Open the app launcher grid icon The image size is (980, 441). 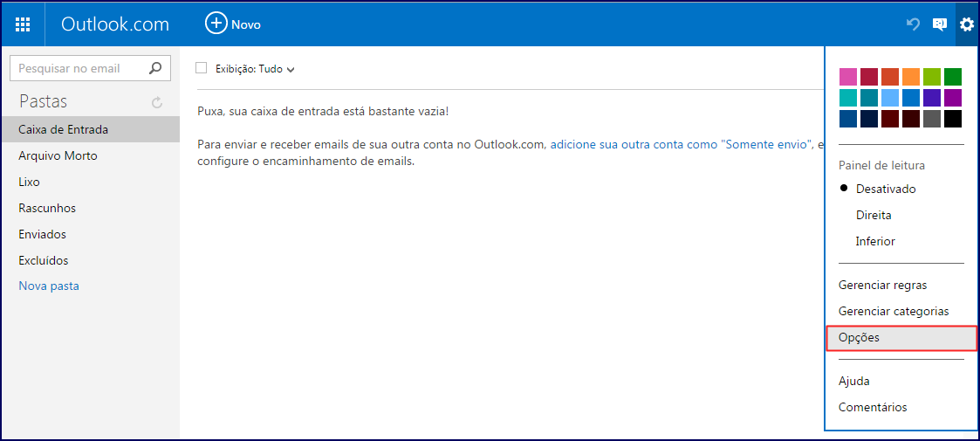(x=23, y=24)
